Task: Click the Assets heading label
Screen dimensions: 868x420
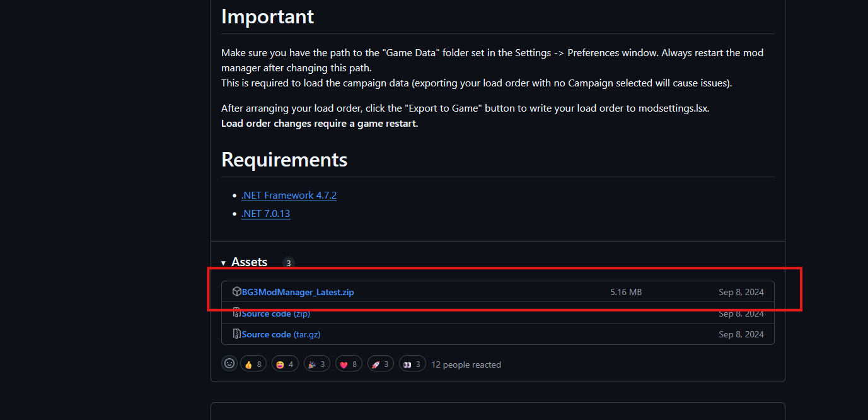Action: tap(249, 262)
